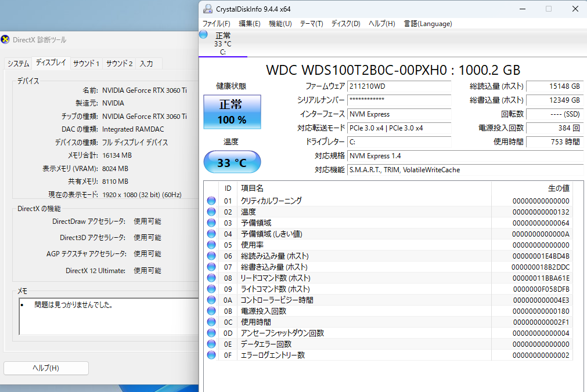Click the 正常 100 % health status button
Image resolution: width=587 pixels, height=392 pixels.
click(232, 112)
